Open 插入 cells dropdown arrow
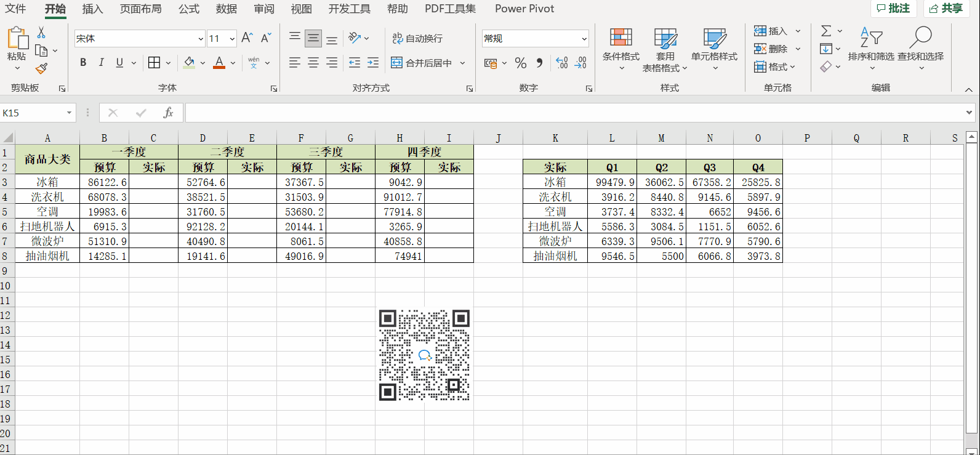 point(798,31)
